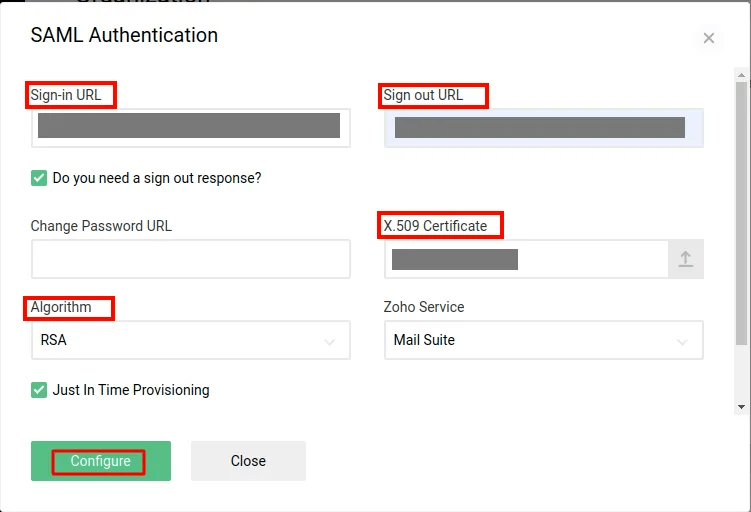This screenshot has height=512, width=751.
Task: Click the scrollbar up arrow
Action: [x=741, y=73]
